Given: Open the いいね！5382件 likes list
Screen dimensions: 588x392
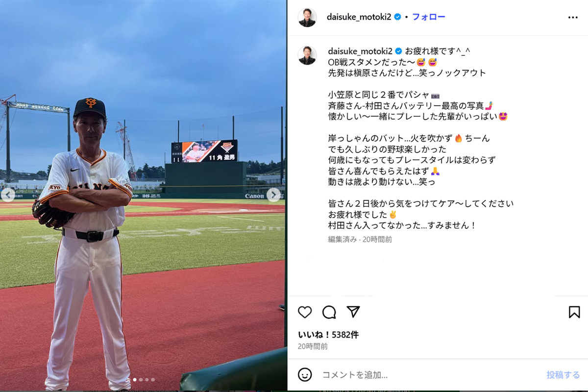Looking at the screenshot, I should click(328, 335).
